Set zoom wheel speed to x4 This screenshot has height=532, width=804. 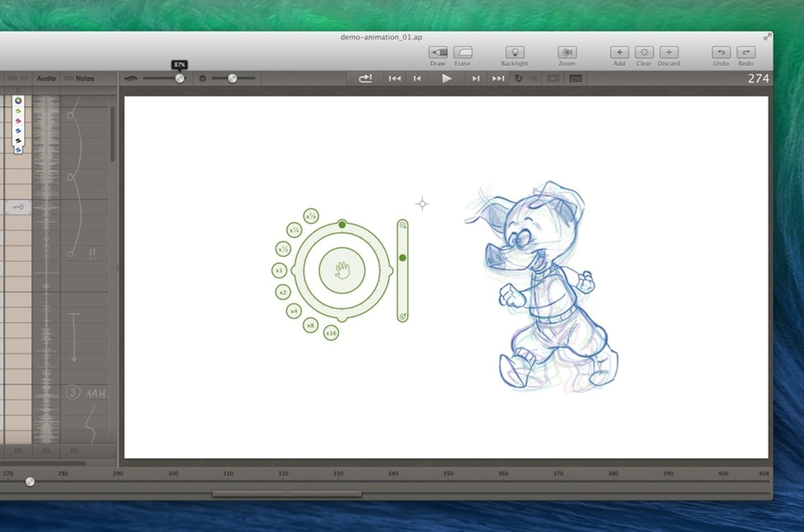click(294, 311)
